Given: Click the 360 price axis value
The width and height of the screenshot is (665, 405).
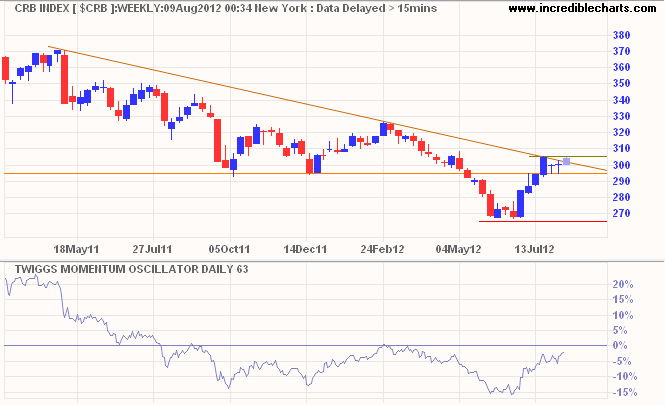Looking at the screenshot, I should click(621, 67).
